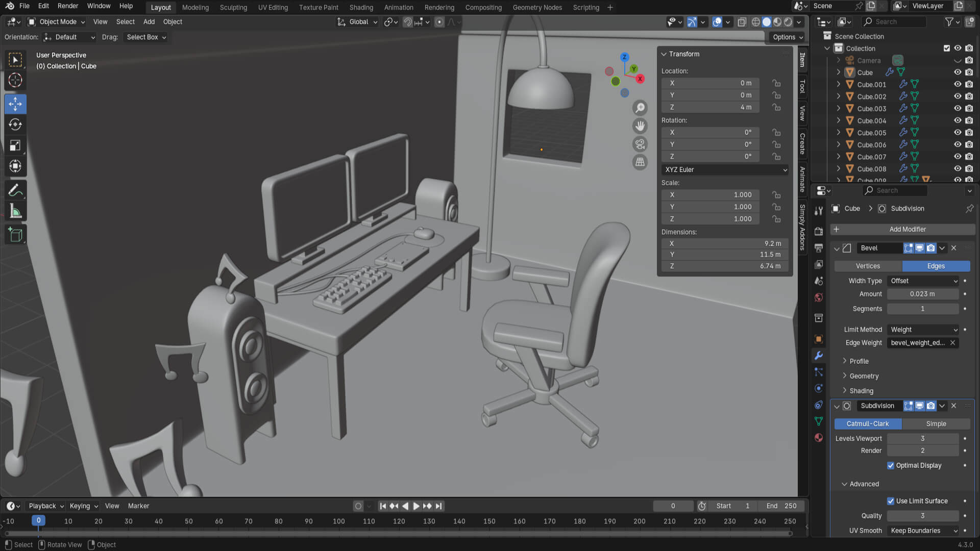980x551 pixels.
Task: Open the Modifiers wrench properties tab
Action: (819, 356)
